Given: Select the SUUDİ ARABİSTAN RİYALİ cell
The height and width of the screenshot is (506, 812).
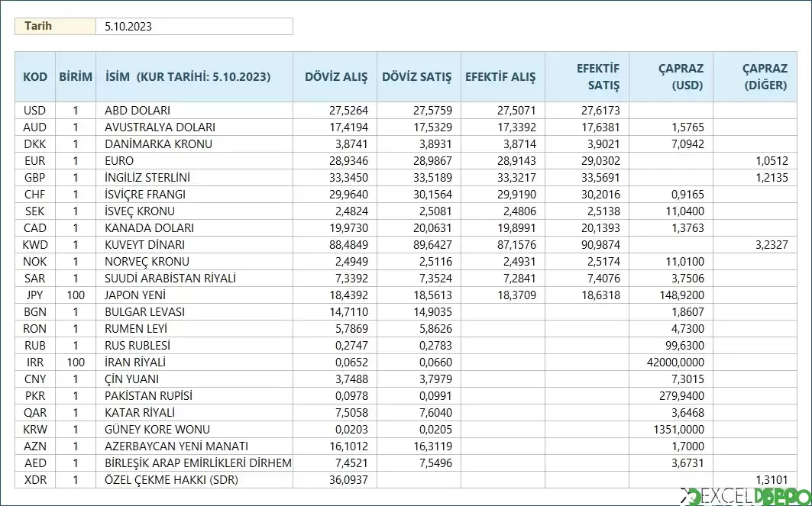Looking at the screenshot, I should [x=194, y=279].
